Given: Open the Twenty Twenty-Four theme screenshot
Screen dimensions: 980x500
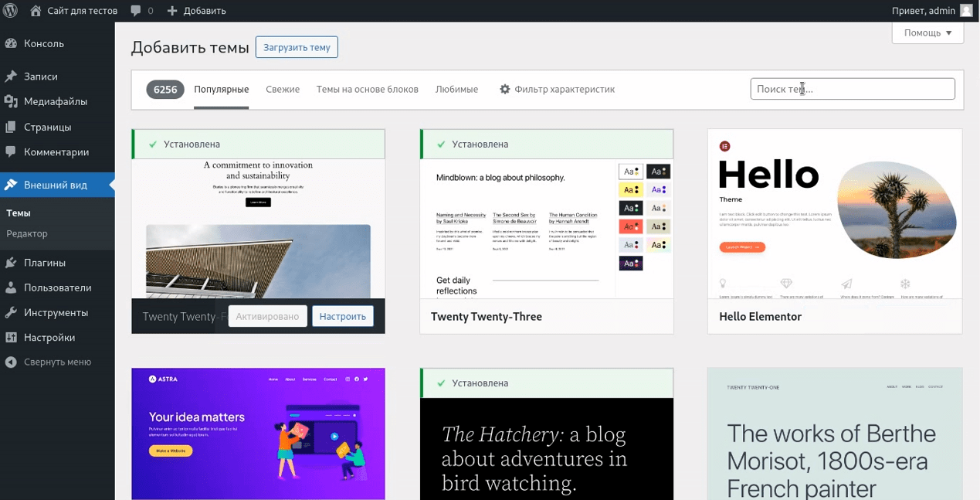Looking at the screenshot, I should (x=258, y=229).
